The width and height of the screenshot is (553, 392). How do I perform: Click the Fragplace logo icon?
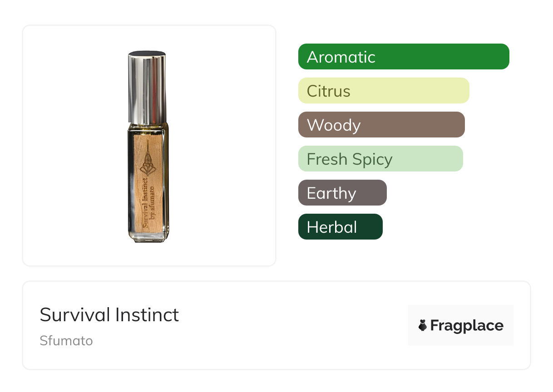[x=423, y=325]
